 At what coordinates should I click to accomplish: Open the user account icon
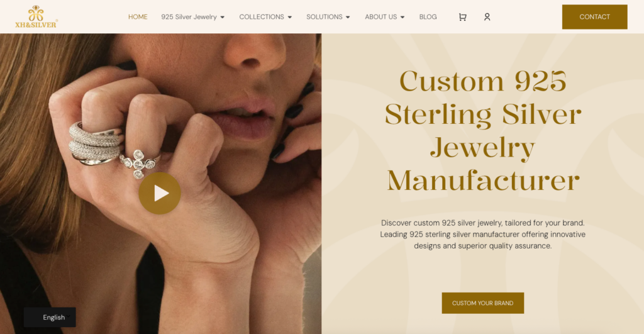coord(487,17)
